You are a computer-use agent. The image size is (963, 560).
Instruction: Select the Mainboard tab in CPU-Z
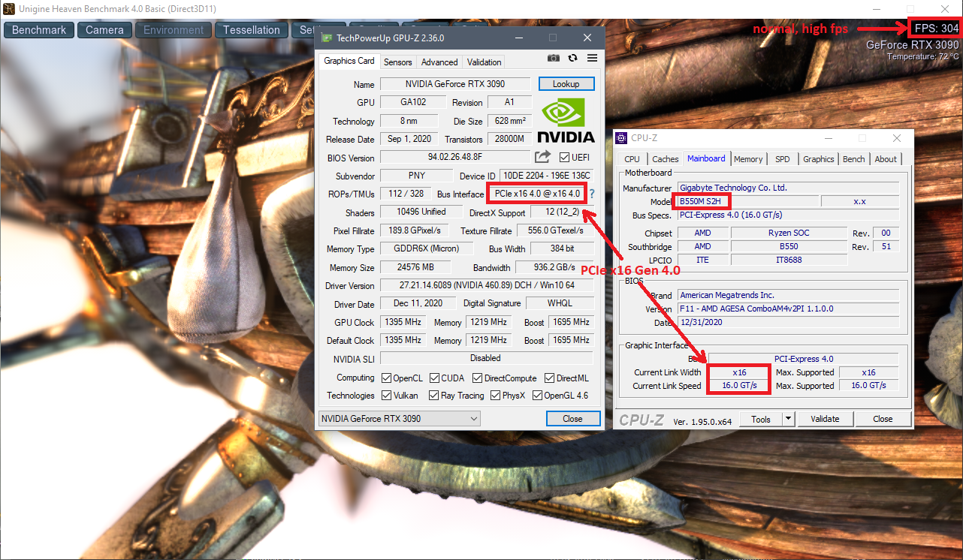706,158
